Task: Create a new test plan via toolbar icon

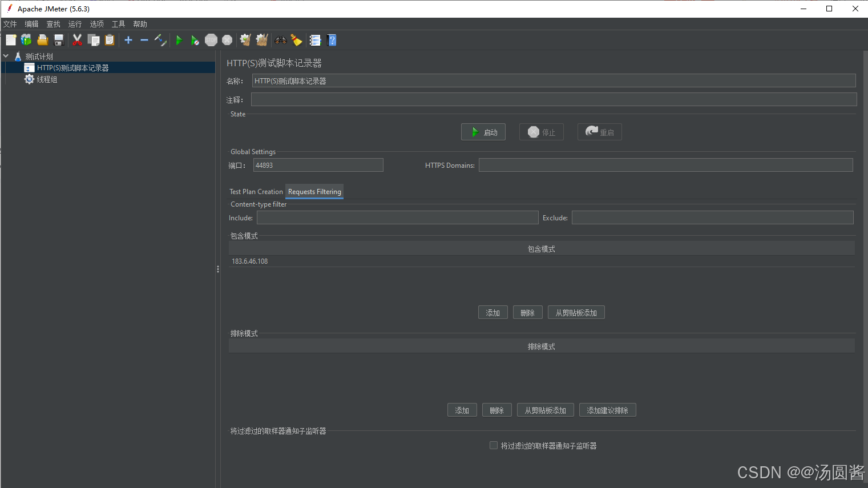Action: point(11,40)
